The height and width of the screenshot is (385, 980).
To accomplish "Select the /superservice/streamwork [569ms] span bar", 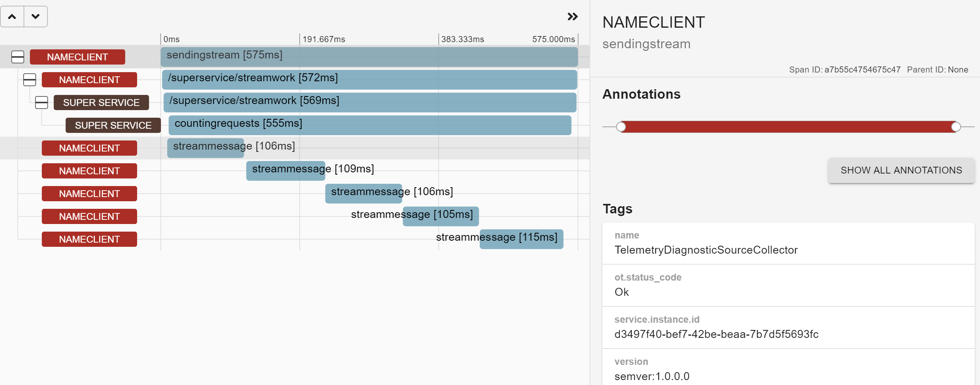I will click(370, 103).
